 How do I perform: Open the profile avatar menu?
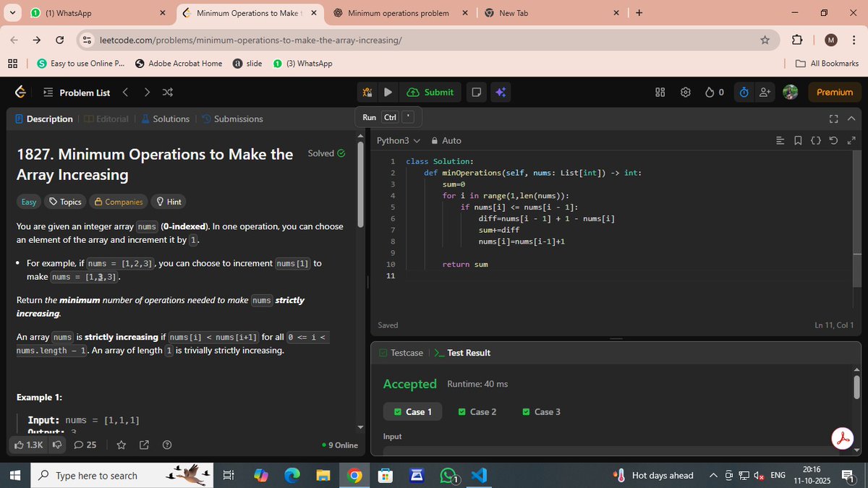point(791,92)
